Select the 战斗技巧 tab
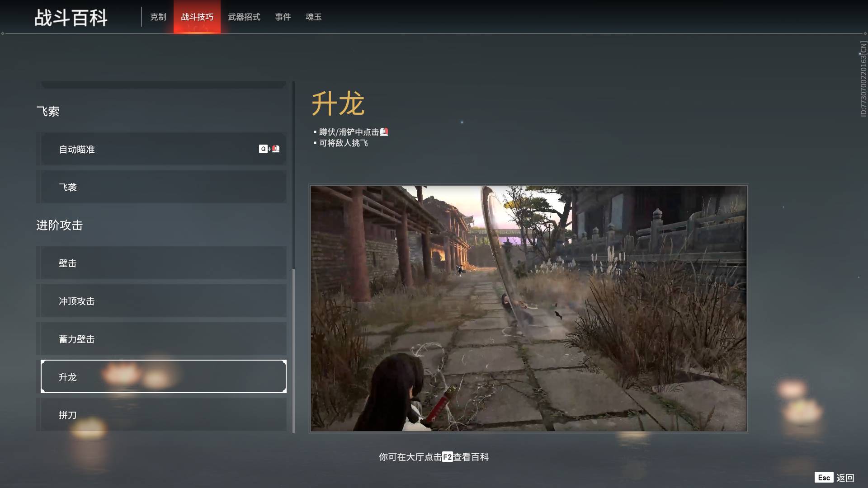Screen dimensions: 868x488 [x=197, y=17]
